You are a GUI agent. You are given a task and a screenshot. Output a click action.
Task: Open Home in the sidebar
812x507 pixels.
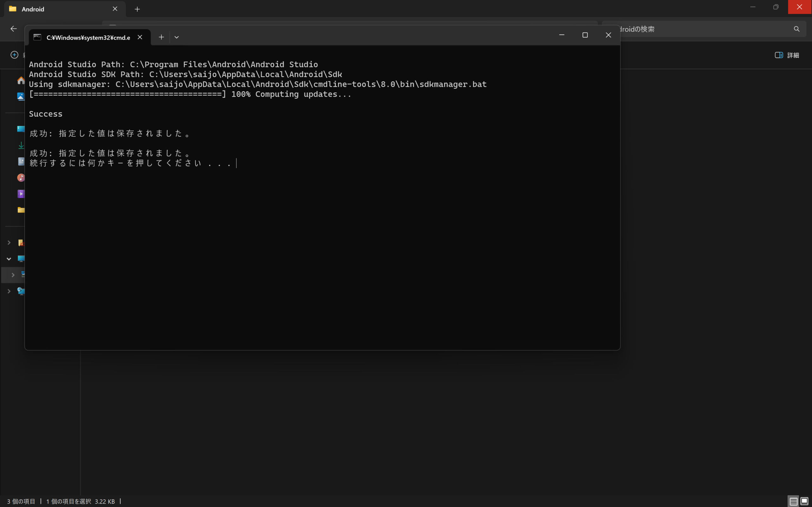coord(21,80)
